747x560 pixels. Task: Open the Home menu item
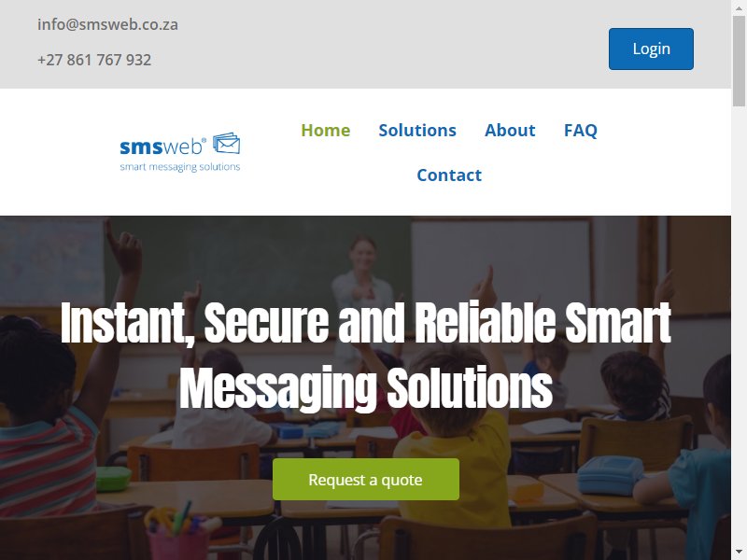point(325,130)
